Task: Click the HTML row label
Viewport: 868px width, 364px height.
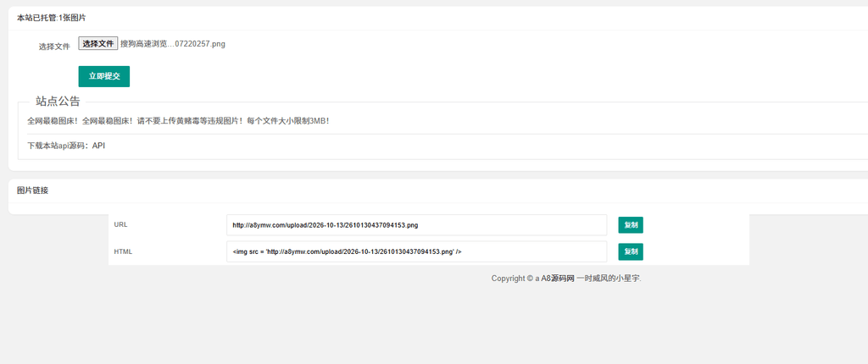Action: click(123, 251)
